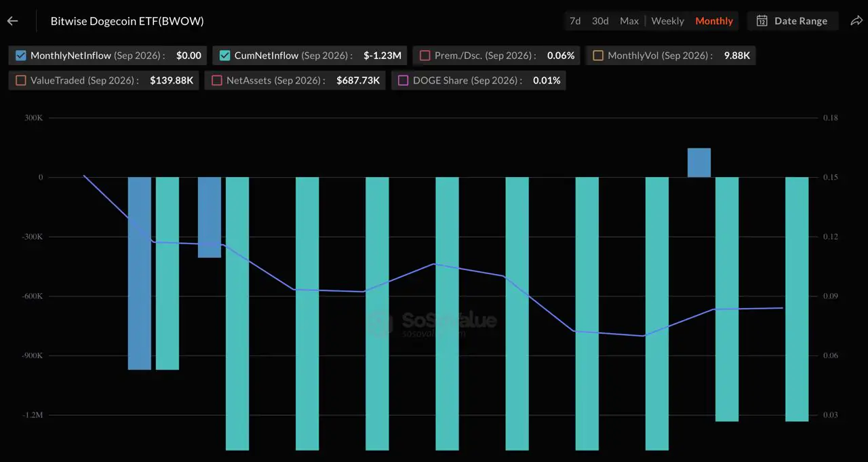Click the tallest blue monthly outflow bar

click(140, 273)
